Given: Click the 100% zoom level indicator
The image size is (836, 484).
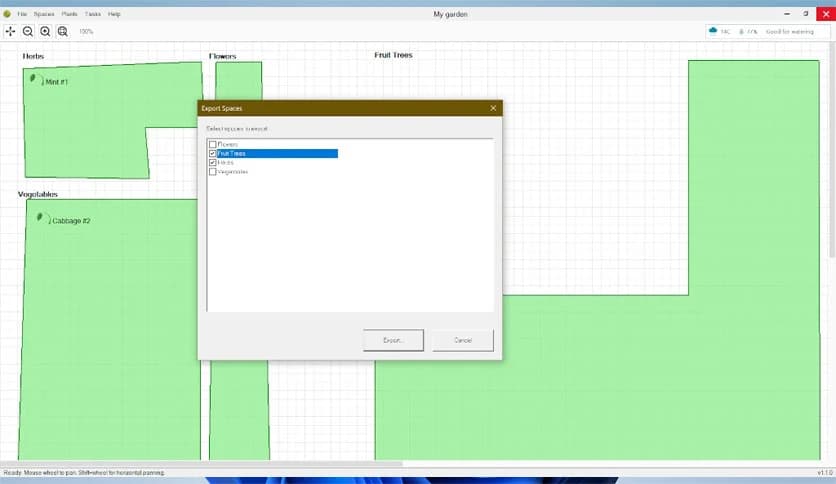Looking at the screenshot, I should (86, 31).
